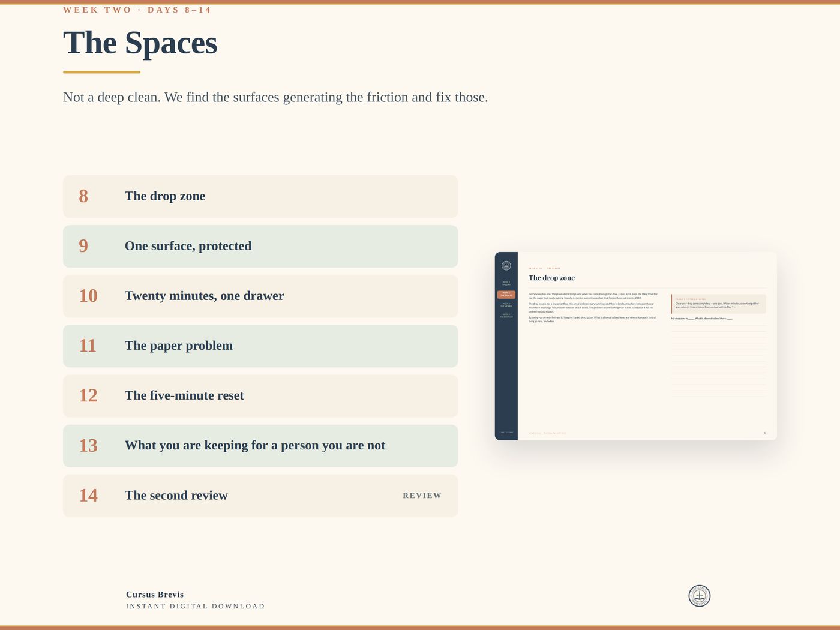This screenshot has width=840, height=630.
Task: Select the Week 1 tab in the preview sidebar
Action: [506, 283]
